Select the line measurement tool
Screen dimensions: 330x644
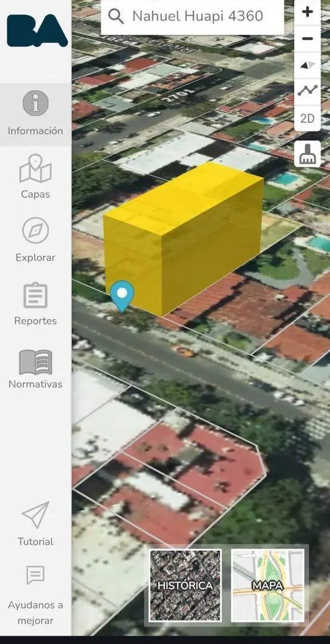tap(307, 91)
